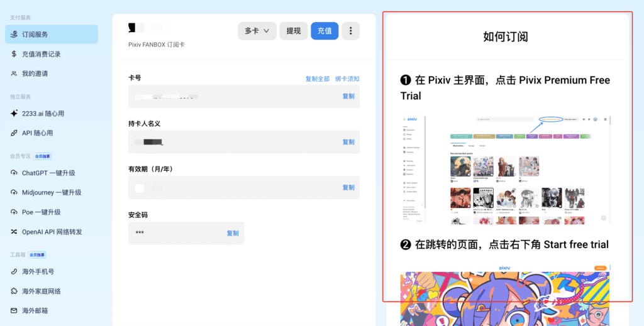Viewport: 644px width, 326px height.
Task: Click the 有效期 field
Action: pos(244,187)
